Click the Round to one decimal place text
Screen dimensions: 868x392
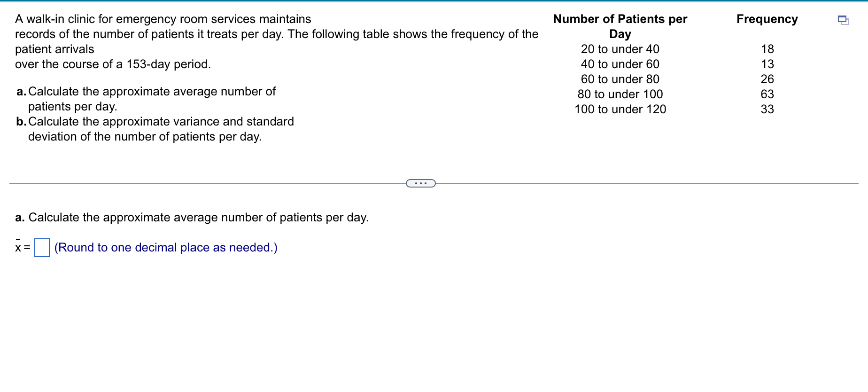pyautogui.click(x=165, y=247)
